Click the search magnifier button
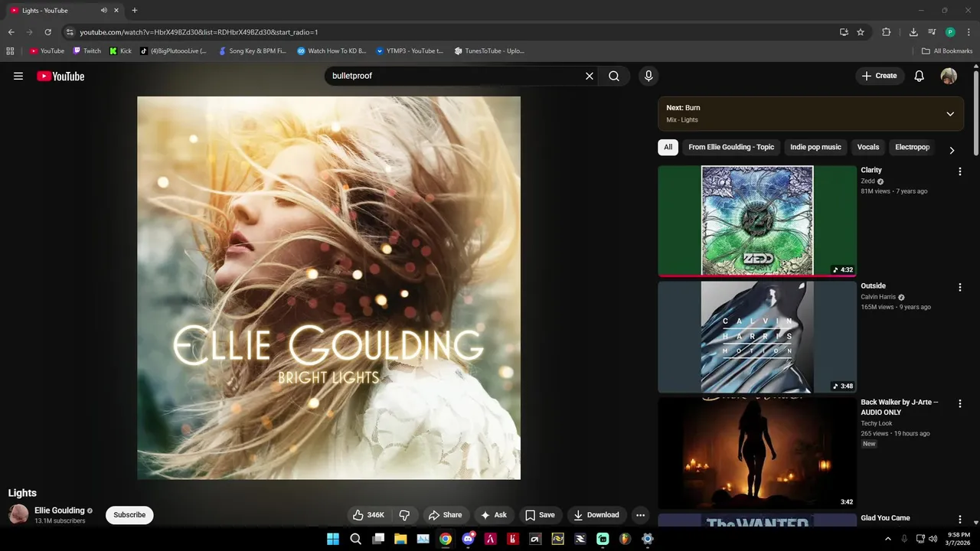980x551 pixels. 614,76
